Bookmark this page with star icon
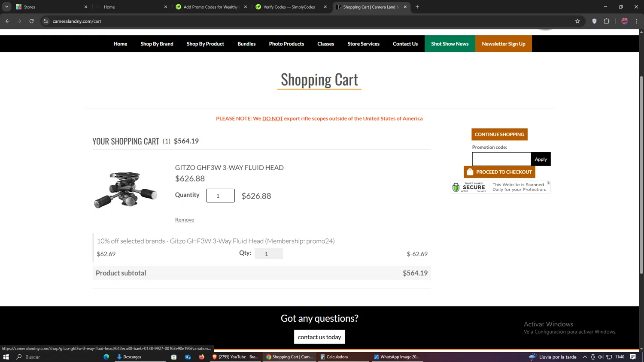 (577, 21)
